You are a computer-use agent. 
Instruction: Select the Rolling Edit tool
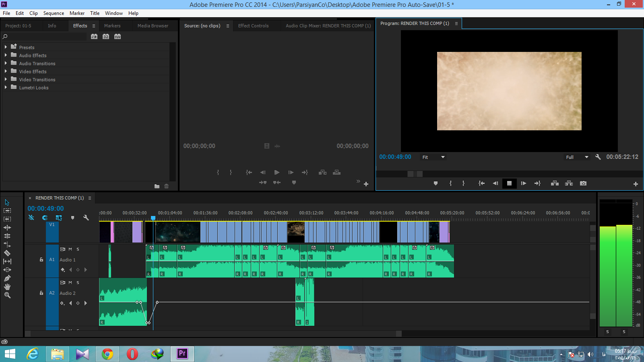click(x=7, y=236)
